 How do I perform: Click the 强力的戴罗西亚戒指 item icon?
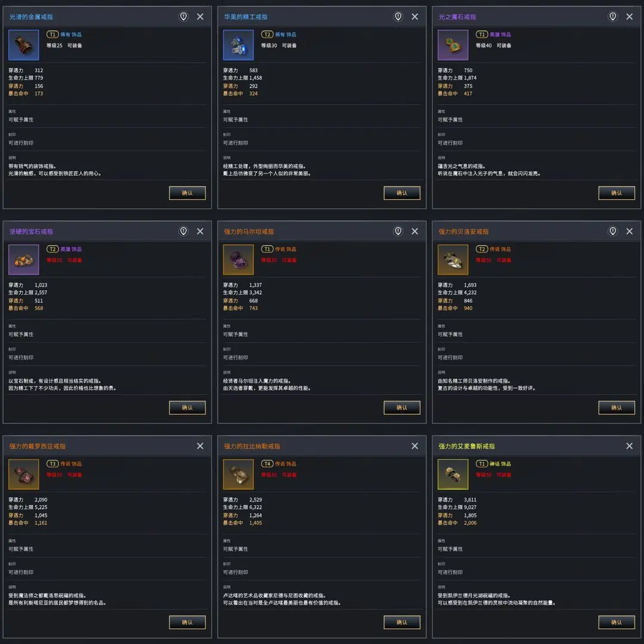click(x=24, y=475)
